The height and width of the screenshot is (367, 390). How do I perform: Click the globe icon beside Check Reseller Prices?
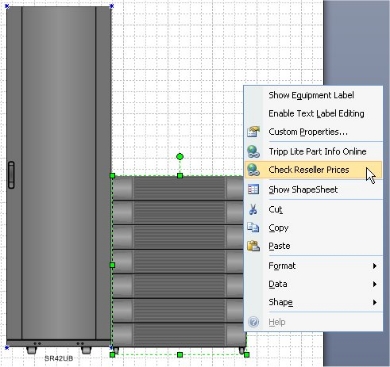[253, 170]
